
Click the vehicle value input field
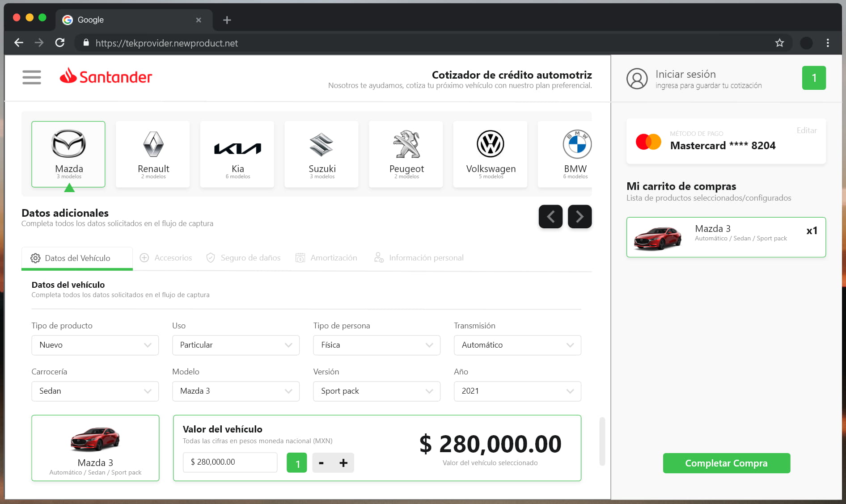click(x=230, y=462)
